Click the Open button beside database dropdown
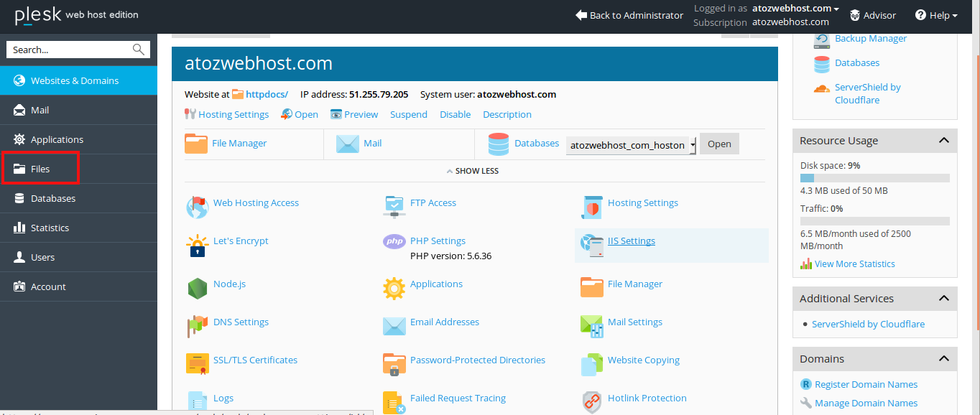Screen dimensions: 980x415 pos(719,144)
